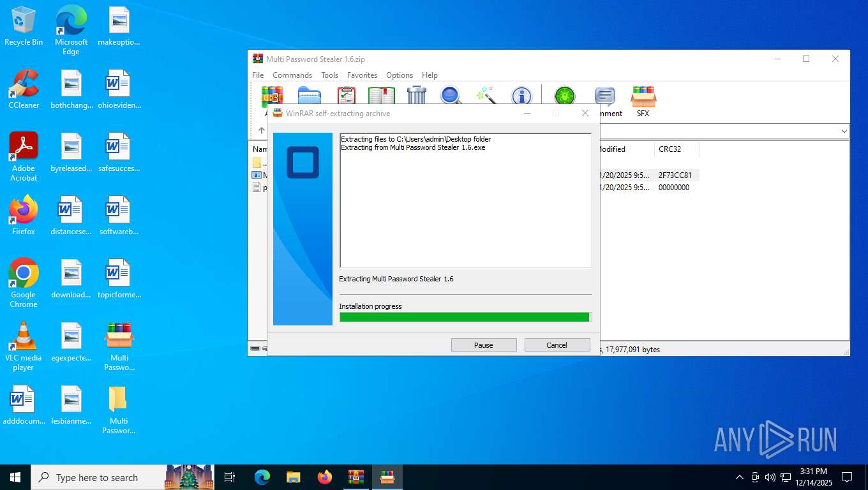The width and height of the screenshot is (868, 490).
Task: Click the Wizard magic wand icon
Action: click(486, 96)
